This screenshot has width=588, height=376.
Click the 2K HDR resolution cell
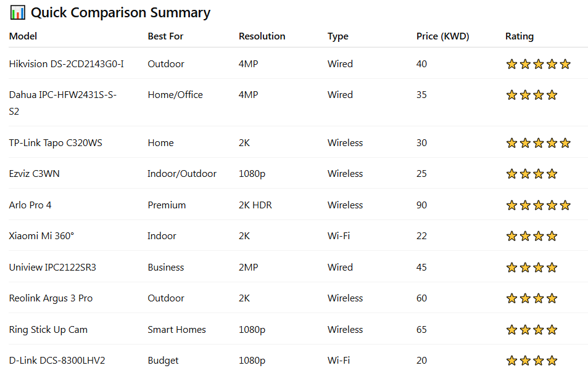pyautogui.click(x=256, y=205)
